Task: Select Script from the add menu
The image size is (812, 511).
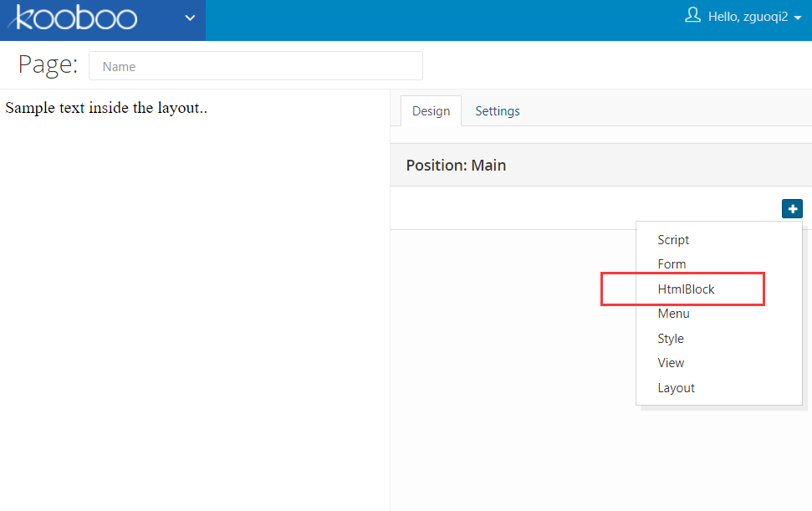Action: pos(719,240)
